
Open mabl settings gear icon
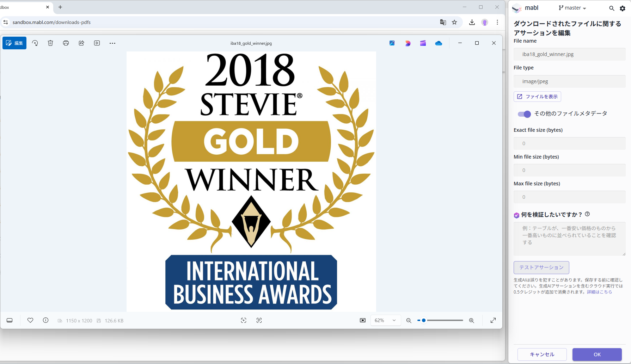click(623, 8)
